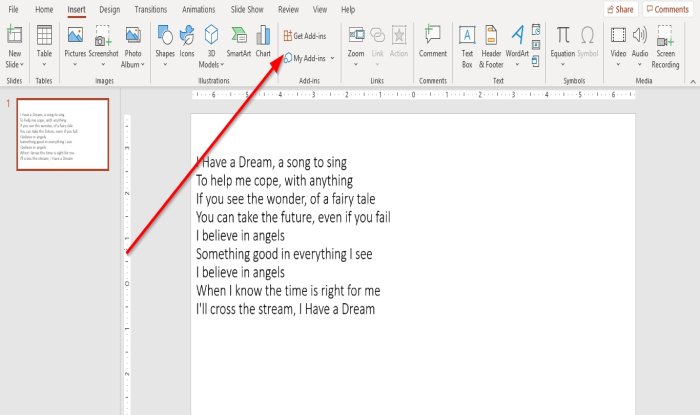Click the Share button
The height and width of the screenshot is (415, 700).
pyautogui.click(x=621, y=9)
